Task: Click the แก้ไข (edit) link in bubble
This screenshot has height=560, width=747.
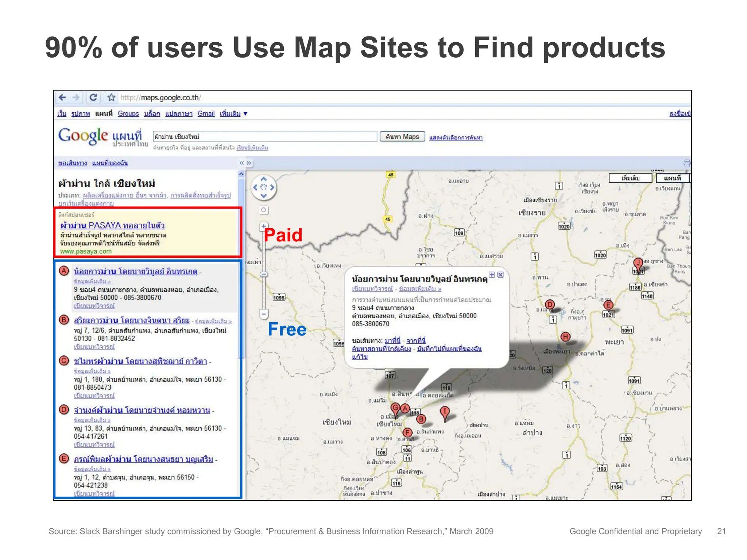Action: (360, 357)
